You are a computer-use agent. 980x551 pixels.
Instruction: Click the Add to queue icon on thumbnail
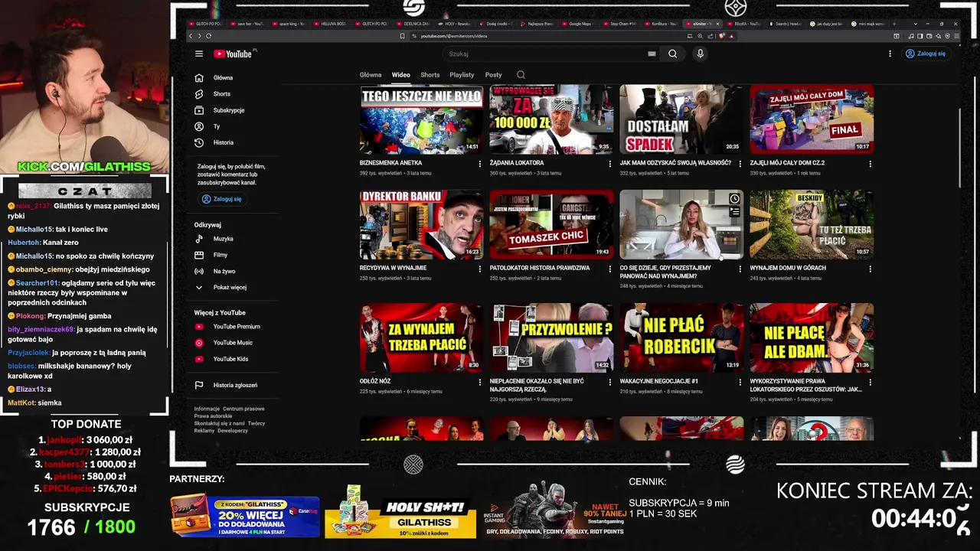point(734,211)
